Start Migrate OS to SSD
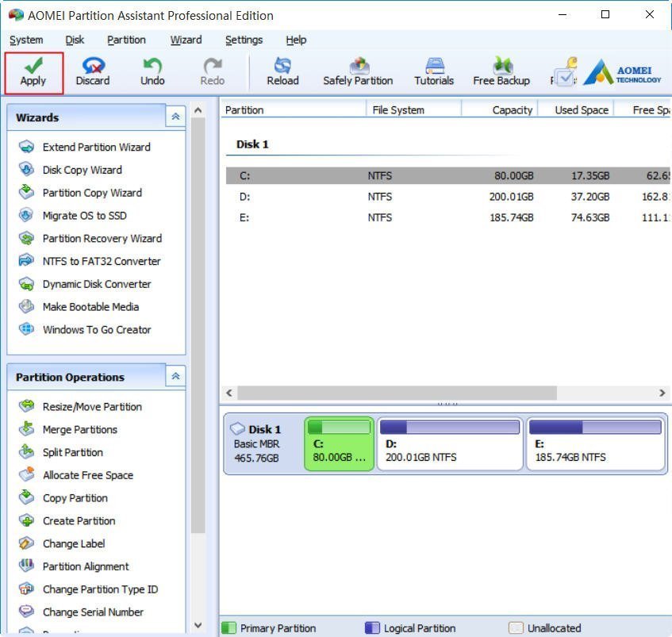The image size is (672, 637). coord(73,216)
